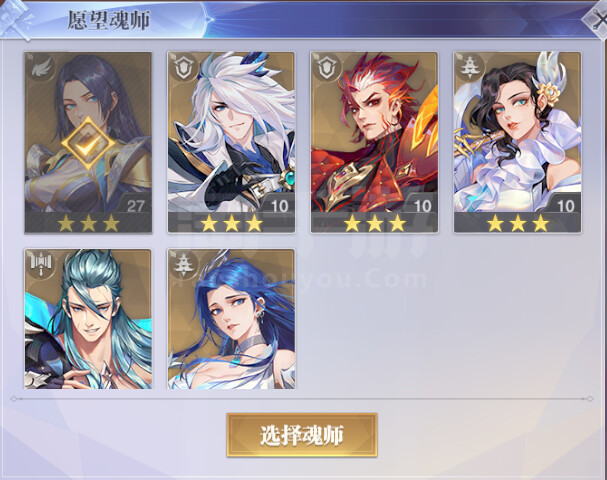This screenshot has width=607, height=480.
Task: Click the 愿望魂师 title header
Action: (x=109, y=20)
